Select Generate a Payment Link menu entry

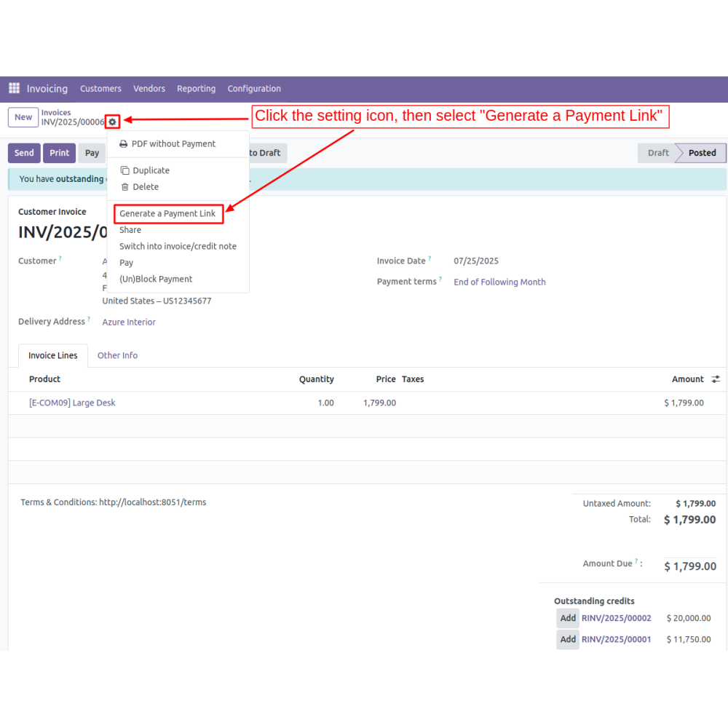(167, 213)
